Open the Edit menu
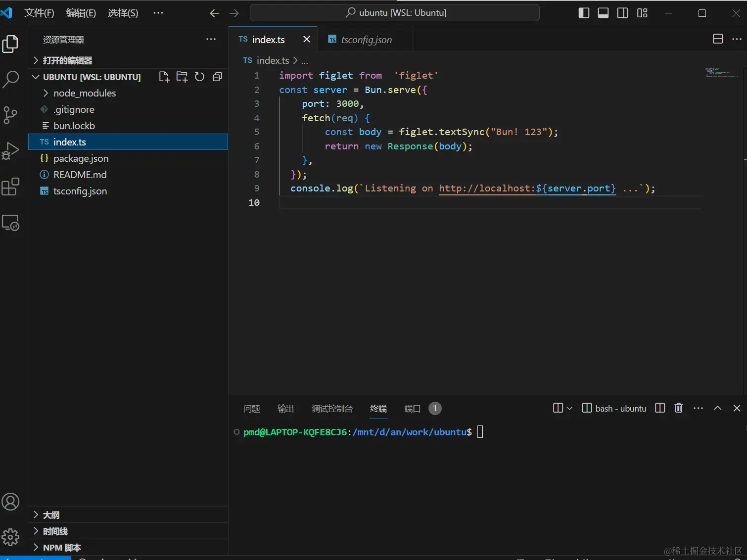Image resolution: width=747 pixels, height=560 pixels. (x=81, y=13)
